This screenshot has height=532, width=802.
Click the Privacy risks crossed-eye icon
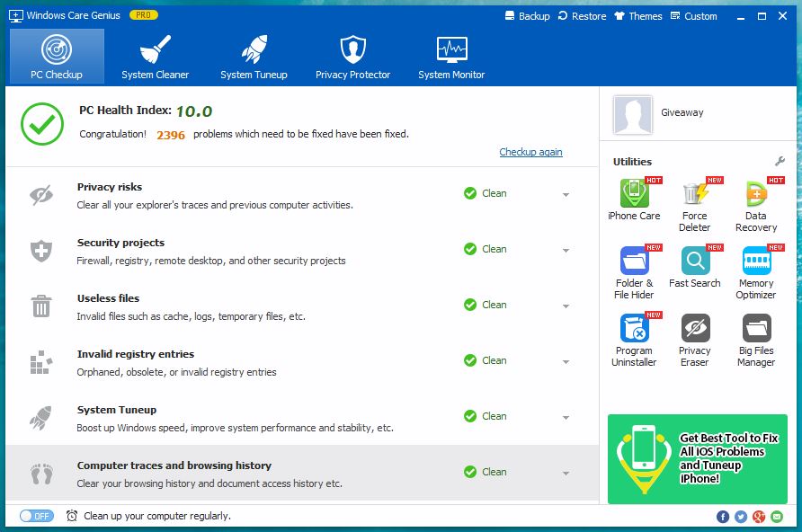click(41, 195)
